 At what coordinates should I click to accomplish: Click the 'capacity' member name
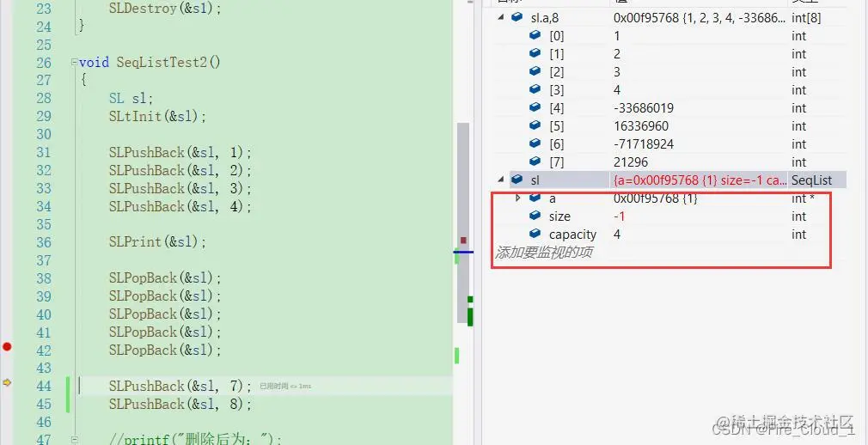572,235
